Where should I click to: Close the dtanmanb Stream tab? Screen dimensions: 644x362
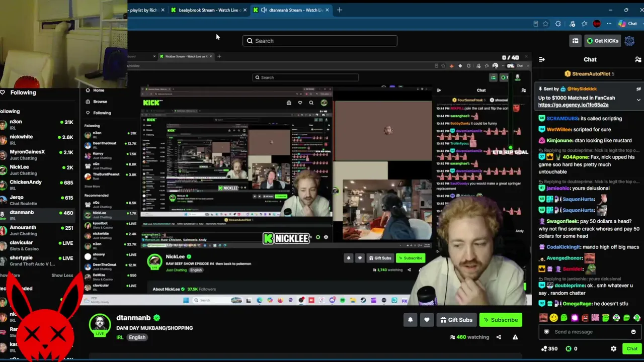click(x=328, y=10)
